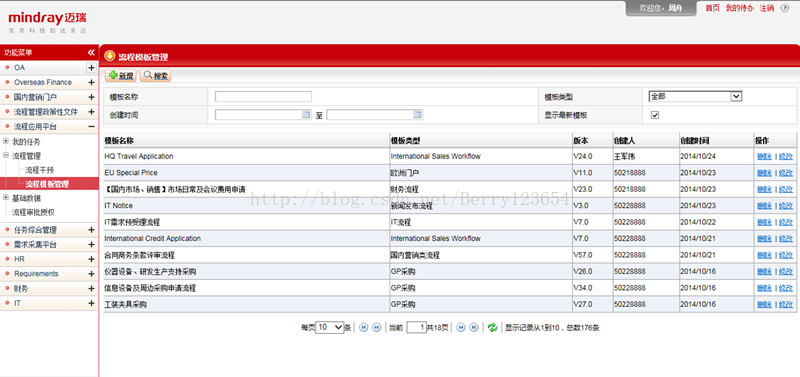Click the 欧洲门户 template type cell
Screen dimensions: 800x377
(x=405, y=173)
